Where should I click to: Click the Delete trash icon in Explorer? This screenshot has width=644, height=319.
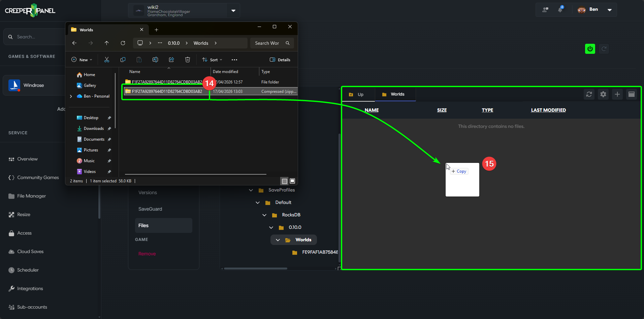188,60
